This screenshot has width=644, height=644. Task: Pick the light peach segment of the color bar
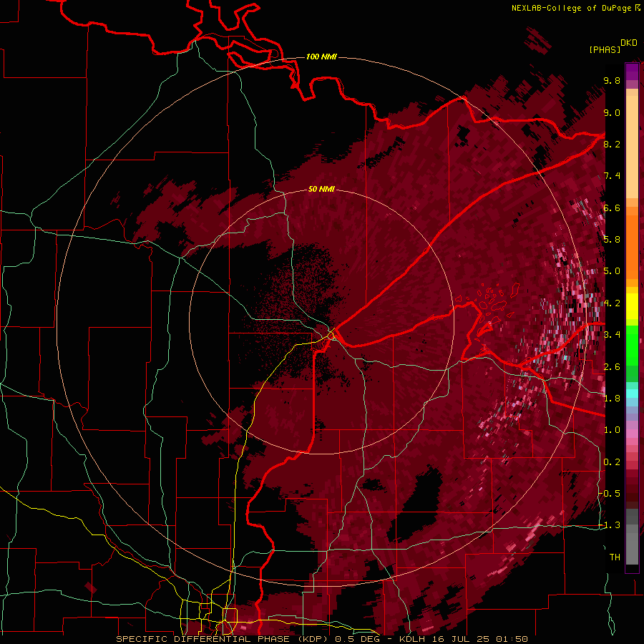[x=632, y=148]
